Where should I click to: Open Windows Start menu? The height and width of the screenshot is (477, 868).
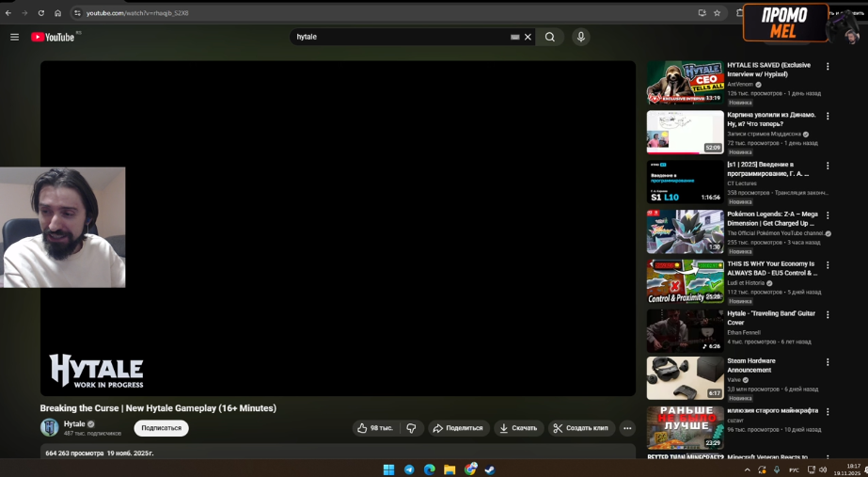tap(388, 469)
